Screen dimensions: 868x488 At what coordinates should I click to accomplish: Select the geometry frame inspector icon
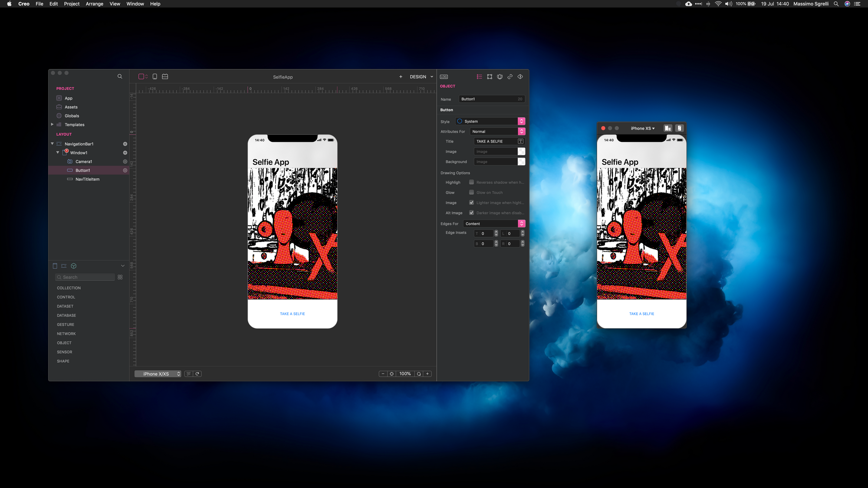(x=490, y=77)
